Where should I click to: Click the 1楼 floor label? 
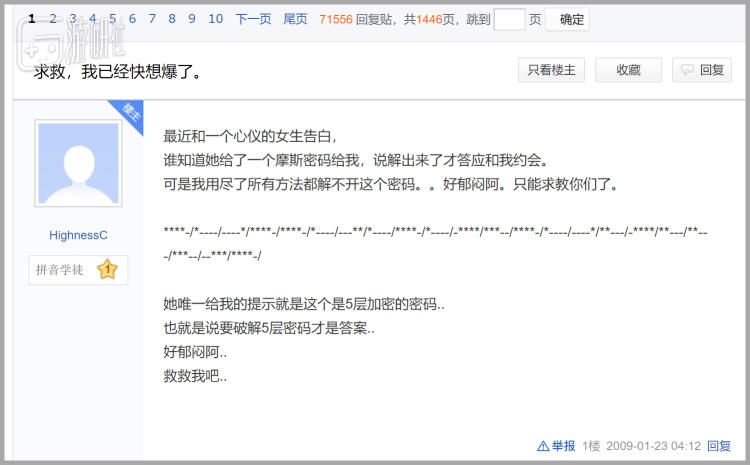pyautogui.click(x=591, y=446)
